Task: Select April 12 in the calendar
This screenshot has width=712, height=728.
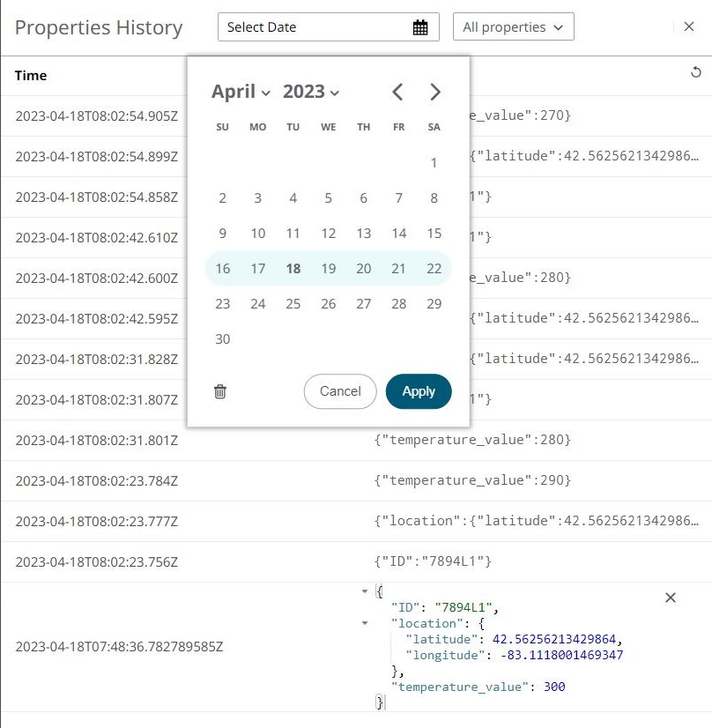Action: [329, 234]
